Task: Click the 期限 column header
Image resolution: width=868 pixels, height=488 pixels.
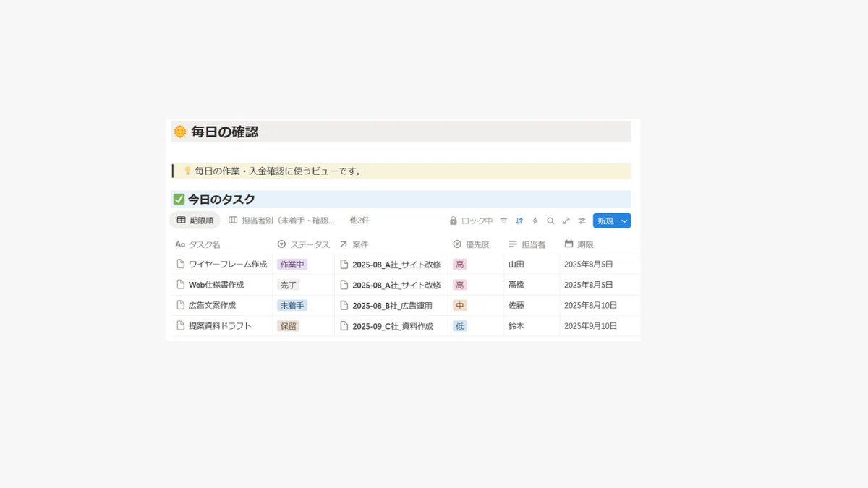Action: point(579,244)
